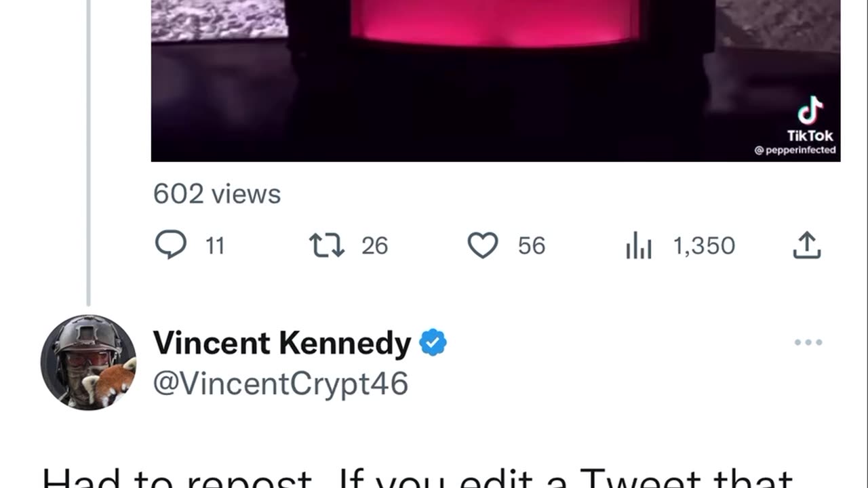Image resolution: width=868 pixels, height=488 pixels.
Task: Tap the @pepperinfected watermark text
Action: coord(795,150)
